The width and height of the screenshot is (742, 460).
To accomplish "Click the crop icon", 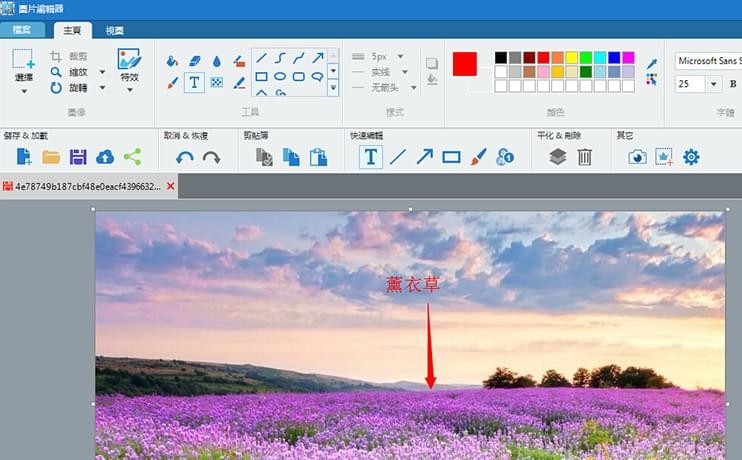I will (56, 57).
